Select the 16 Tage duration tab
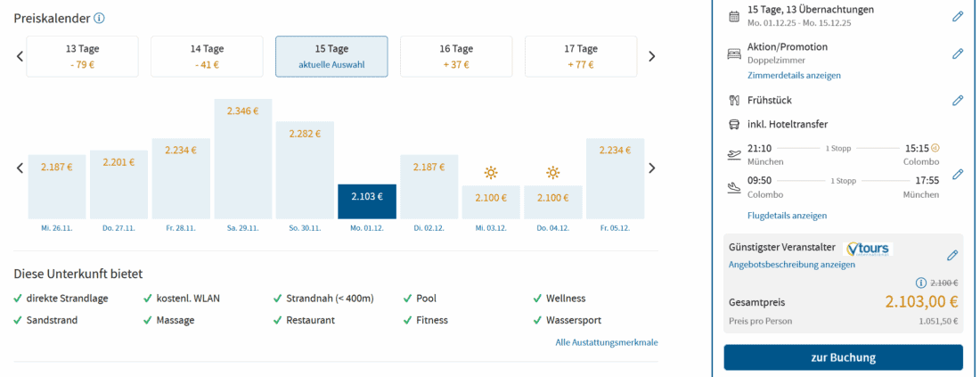Image resolution: width=980 pixels, height=377 pixels. (456, 56)
